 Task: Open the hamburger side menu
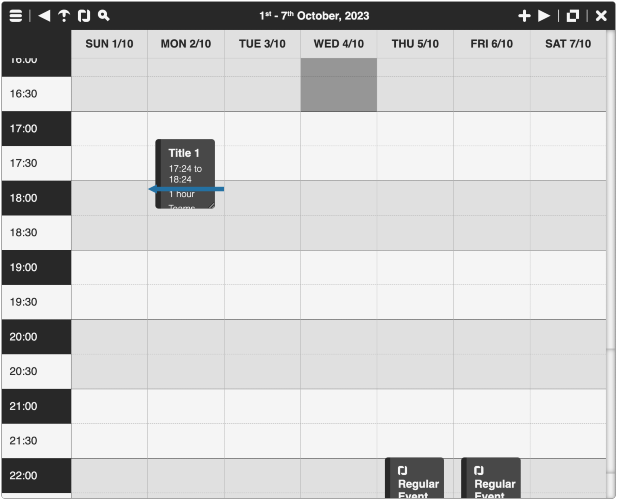16,16
